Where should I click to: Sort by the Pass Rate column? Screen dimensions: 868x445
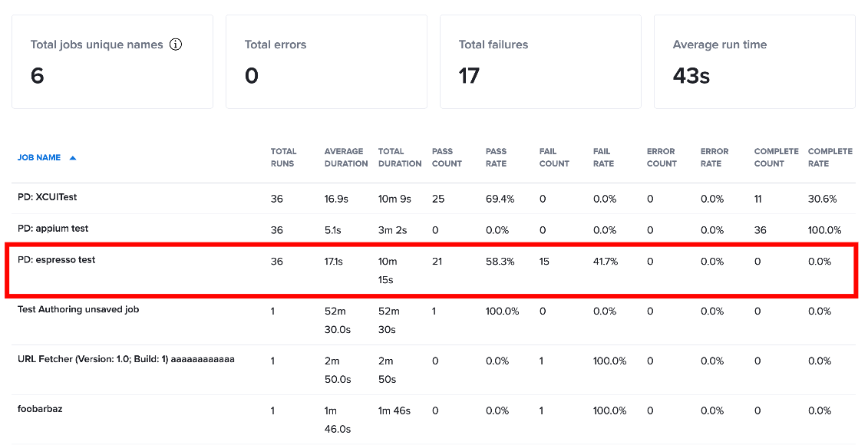496,157
